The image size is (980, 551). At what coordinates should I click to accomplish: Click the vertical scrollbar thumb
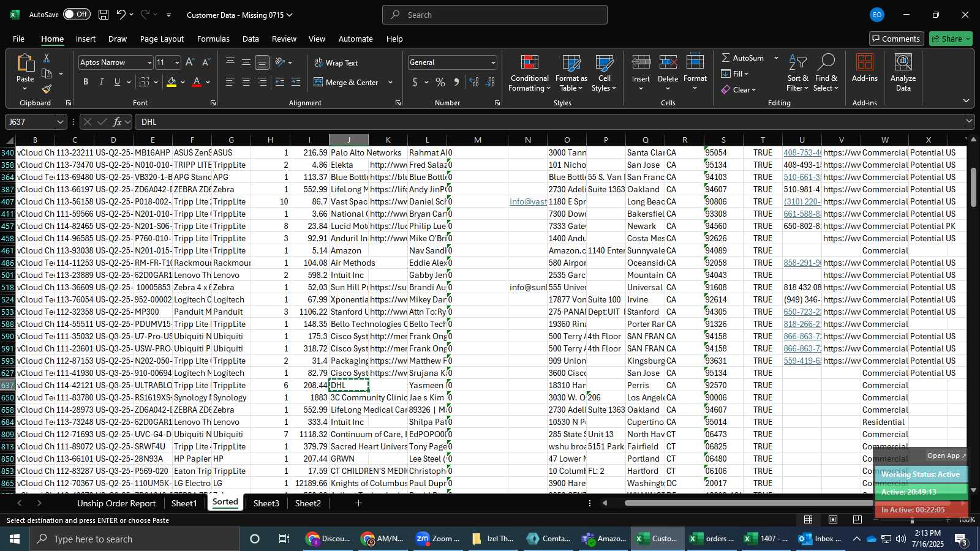[973, 186]
